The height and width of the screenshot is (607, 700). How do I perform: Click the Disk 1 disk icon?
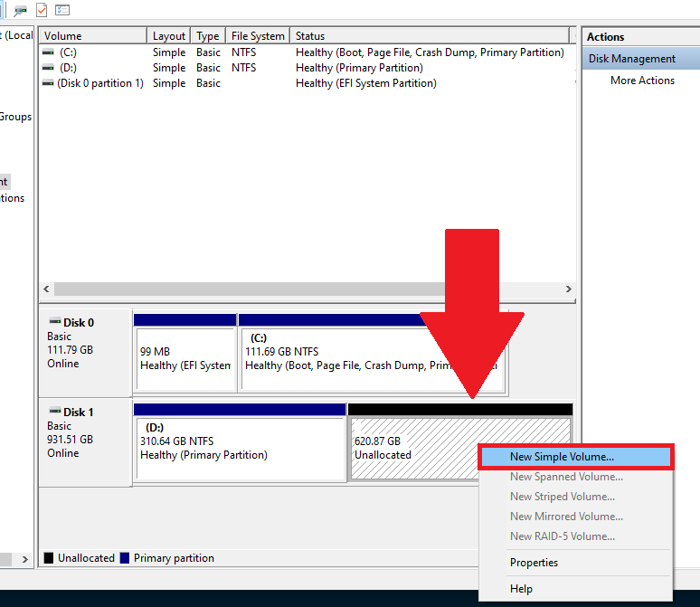coord(55,412)
